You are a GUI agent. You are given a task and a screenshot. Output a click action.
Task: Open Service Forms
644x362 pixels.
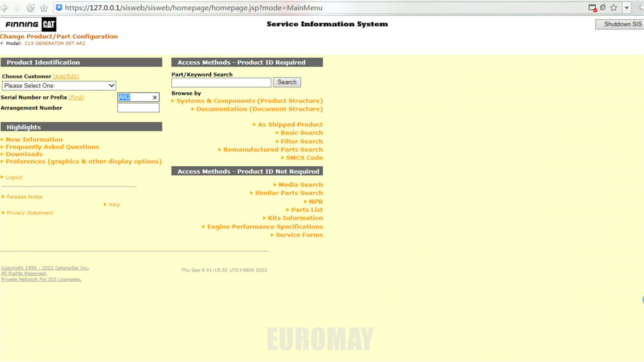pyautogui.click(x=299, y=235)
